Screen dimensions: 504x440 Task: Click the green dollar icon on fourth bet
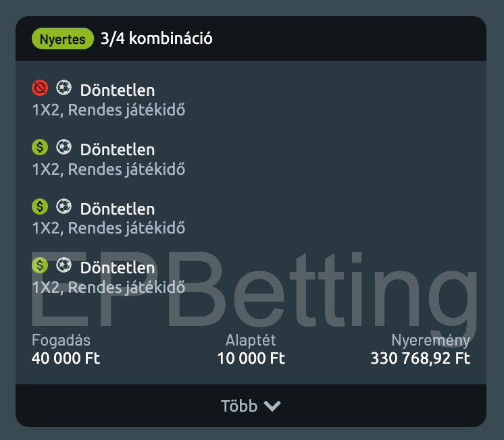(x=40, y=265)
